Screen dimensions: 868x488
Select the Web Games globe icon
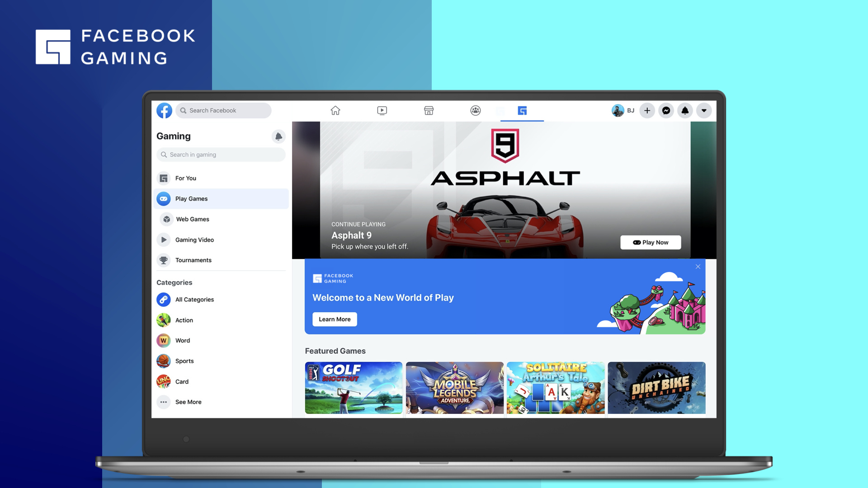coord(165,219)
